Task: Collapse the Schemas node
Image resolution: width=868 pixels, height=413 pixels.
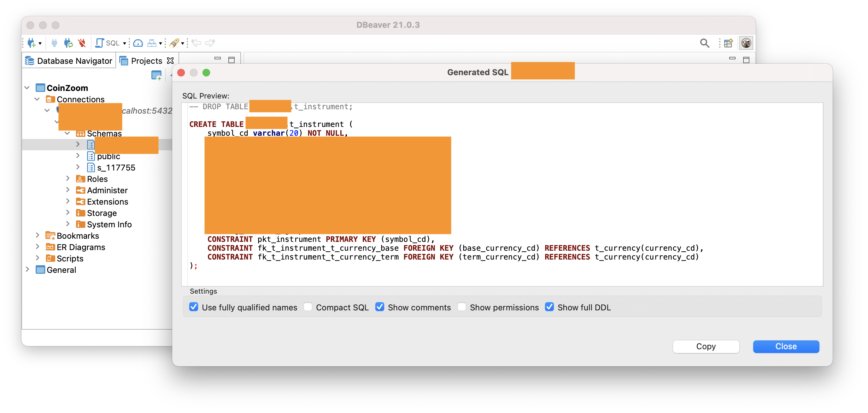Action: click(x=67, y=133)
